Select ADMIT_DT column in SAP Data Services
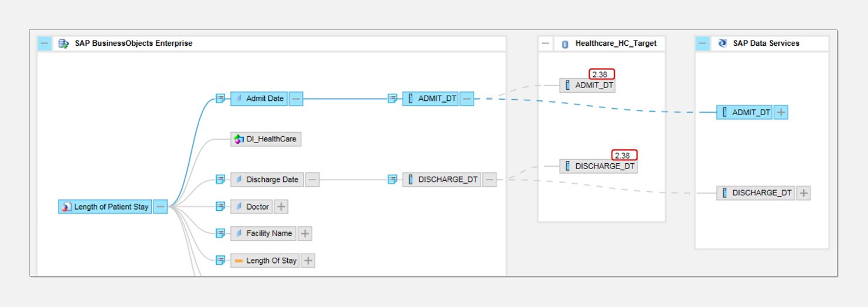 (x=744, y=113)
